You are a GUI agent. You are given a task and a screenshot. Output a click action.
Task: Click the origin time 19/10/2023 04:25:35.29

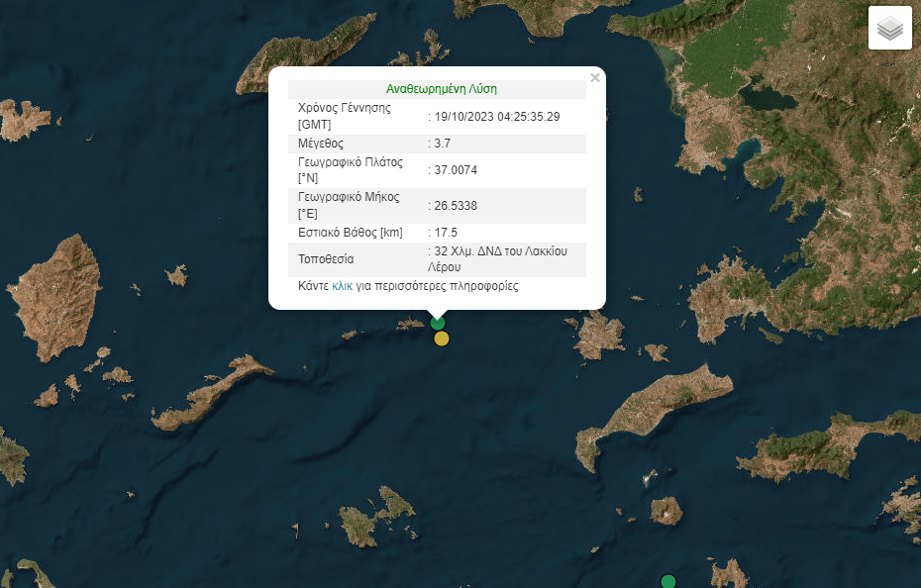tap(496, 117)
